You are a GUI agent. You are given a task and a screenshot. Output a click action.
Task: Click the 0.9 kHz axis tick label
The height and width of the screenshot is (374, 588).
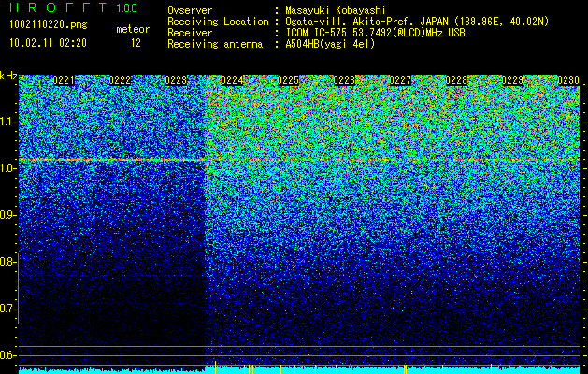(x=7, y=215)
